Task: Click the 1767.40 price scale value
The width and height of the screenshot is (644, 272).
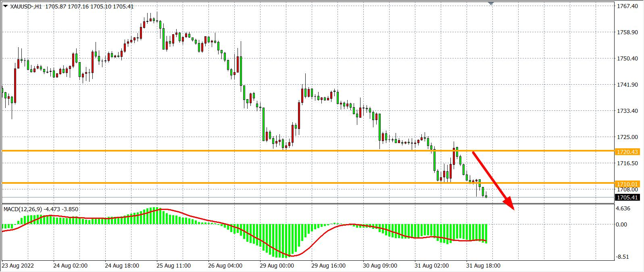Action: tap(627, 6)
